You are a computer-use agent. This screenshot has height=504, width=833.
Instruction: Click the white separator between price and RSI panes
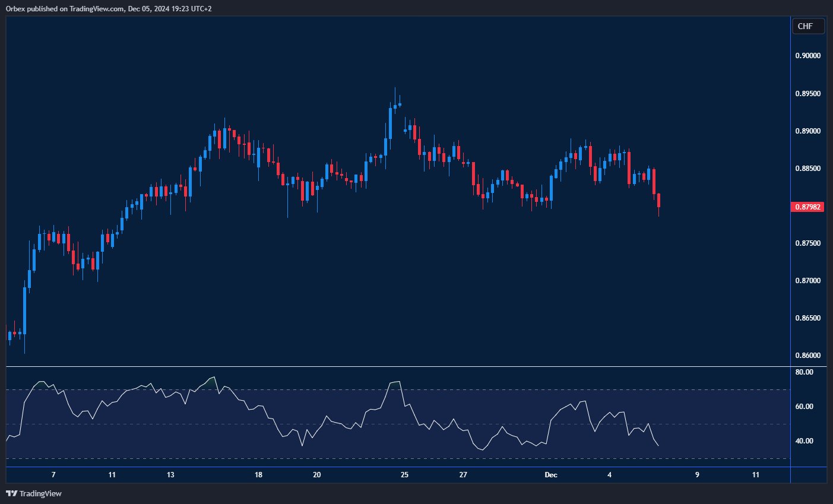click(x=398, y=367)
